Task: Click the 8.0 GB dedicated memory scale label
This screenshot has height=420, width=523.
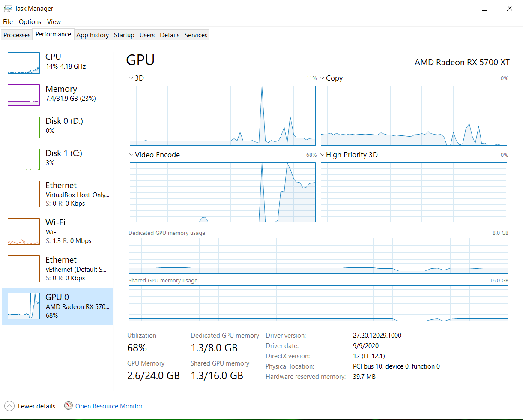Action: (500, 233)
